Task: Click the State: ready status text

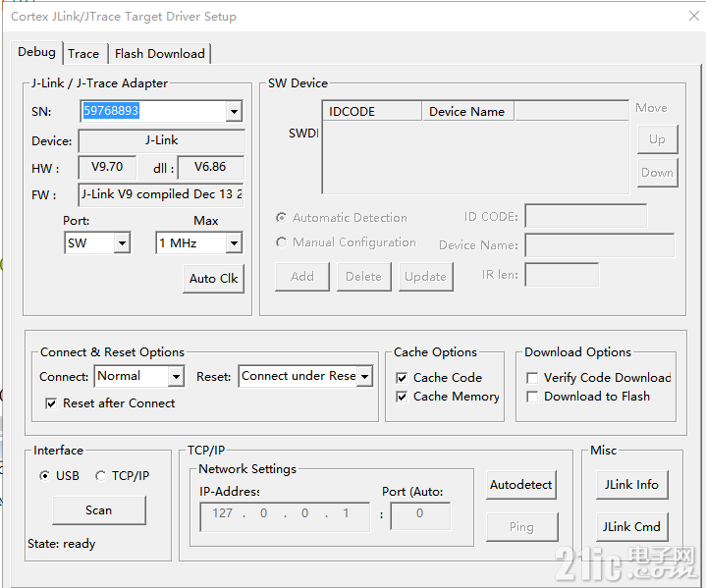Action: click(x=62, y=544)
